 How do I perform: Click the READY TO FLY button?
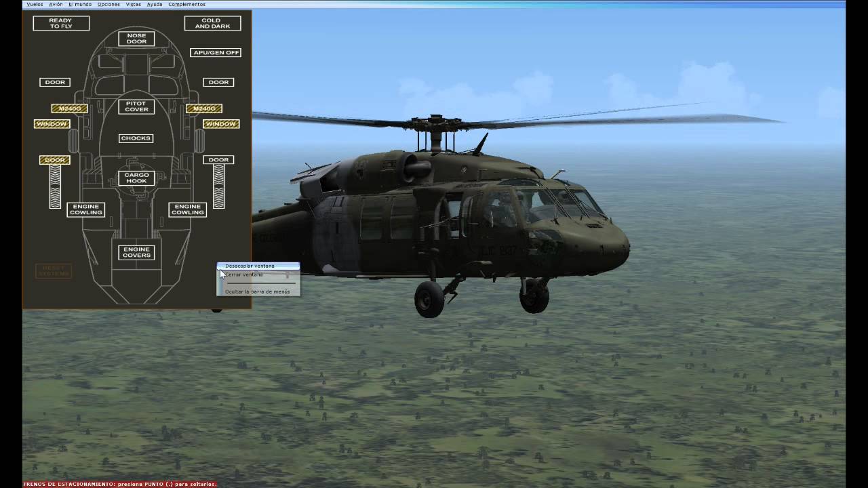point(61,23)
